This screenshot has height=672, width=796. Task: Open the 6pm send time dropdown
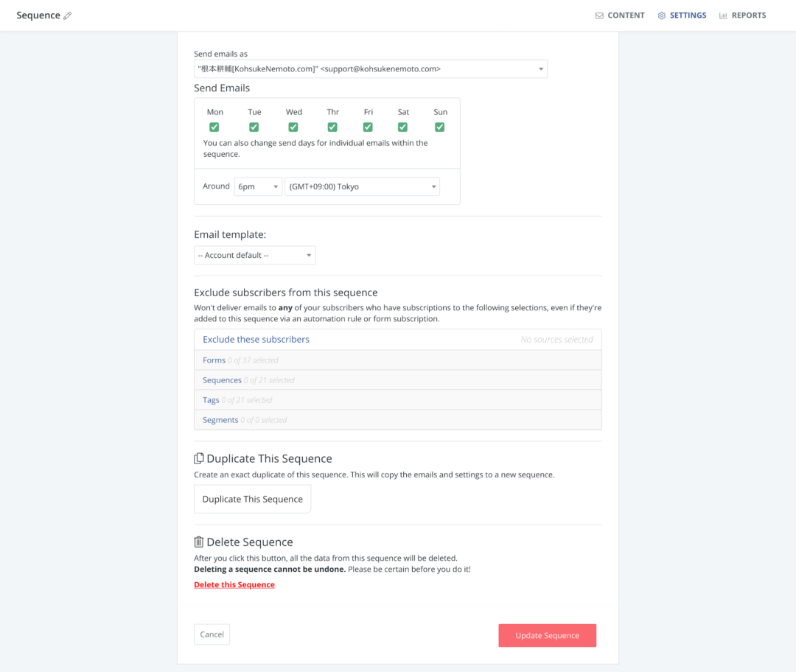[258, 186]
